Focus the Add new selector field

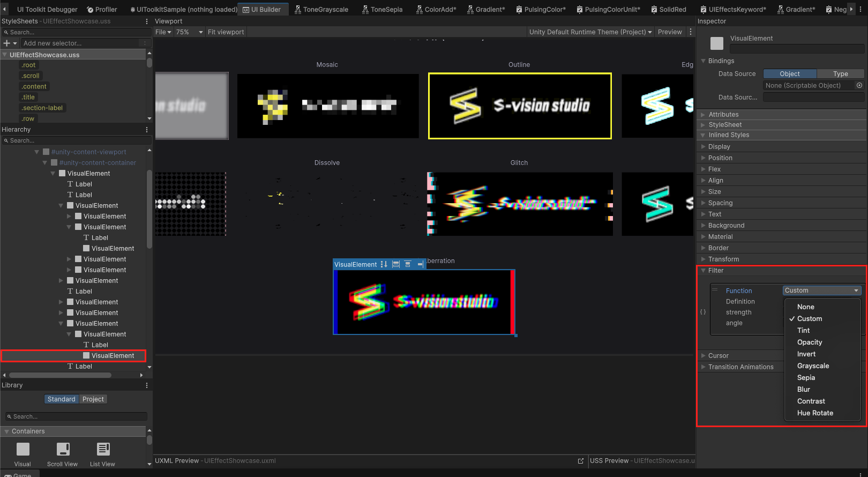[x=80, y=43]
